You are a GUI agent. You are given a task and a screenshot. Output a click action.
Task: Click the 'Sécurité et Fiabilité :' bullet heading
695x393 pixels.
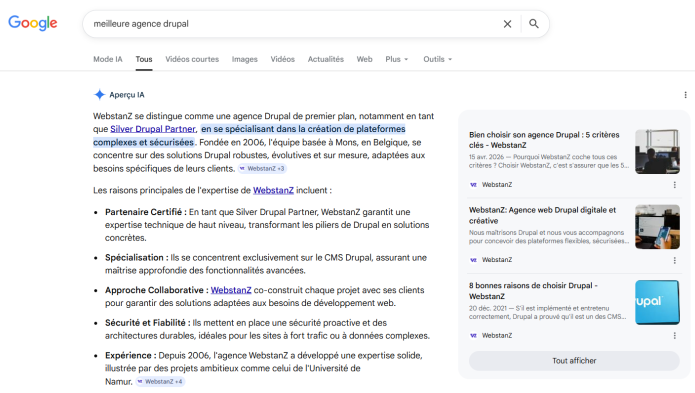point(148,323)
